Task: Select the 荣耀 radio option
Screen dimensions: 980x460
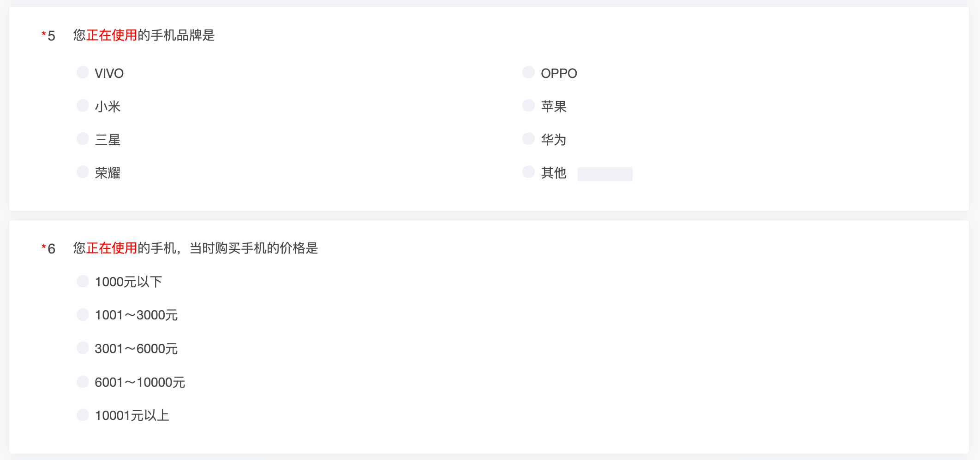Action: [x=83, y=172]
